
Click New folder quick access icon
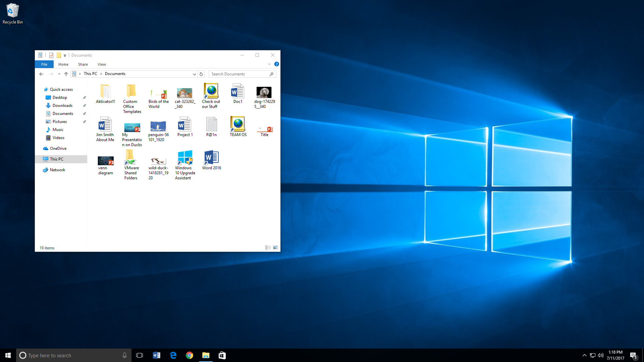[59, 55]
